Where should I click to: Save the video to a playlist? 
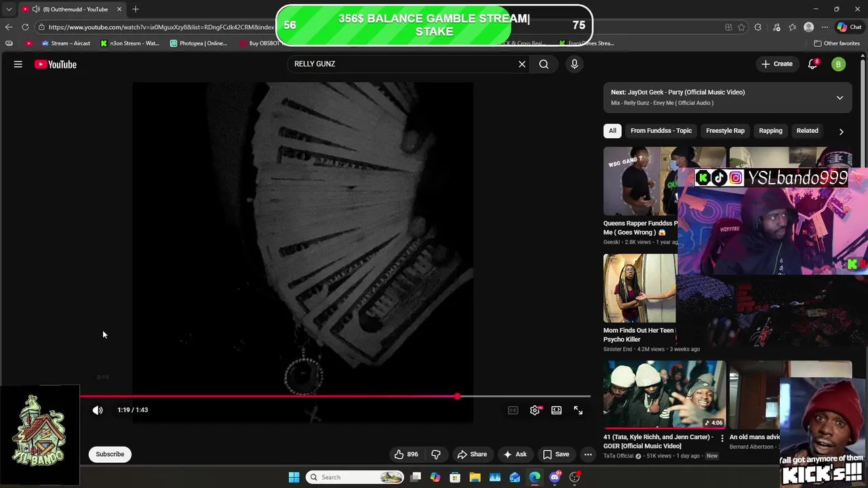[x=556, y=454]
